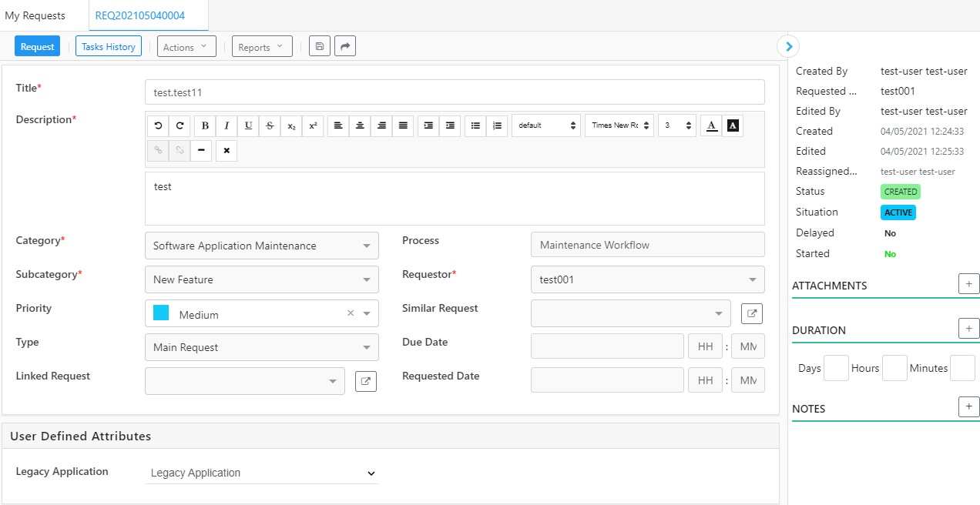Insert a bulleted list in description
The height and width of the screenshot is (505, 980).
(475, 125)
